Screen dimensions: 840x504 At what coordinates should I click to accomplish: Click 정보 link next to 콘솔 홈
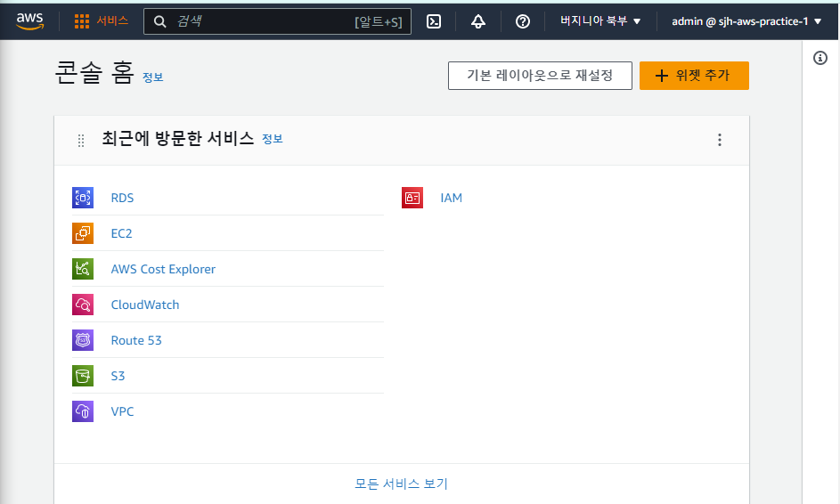tap(152, 77)
